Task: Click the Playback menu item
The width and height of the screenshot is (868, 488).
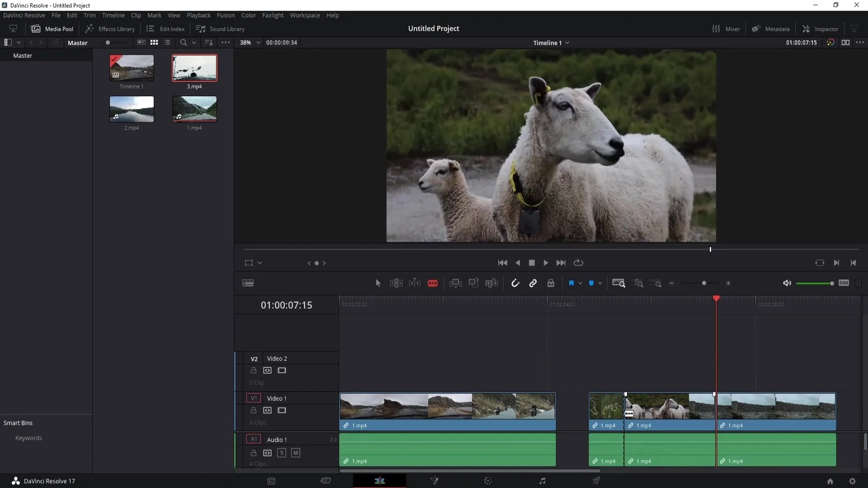Action: (x=198, y=15)
